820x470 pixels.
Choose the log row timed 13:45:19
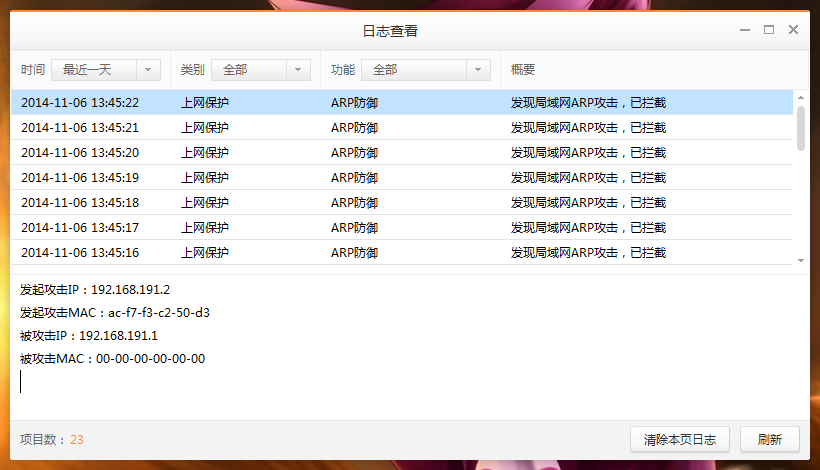400,177
